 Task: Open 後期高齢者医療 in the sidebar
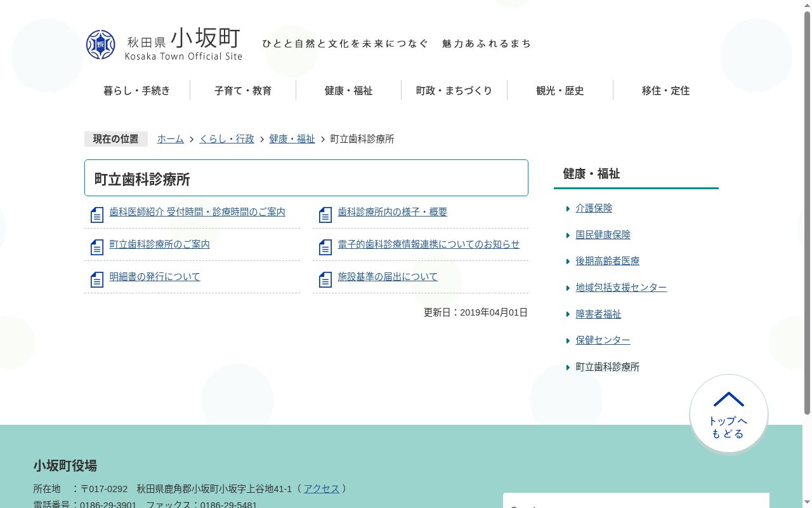(608, 261)
